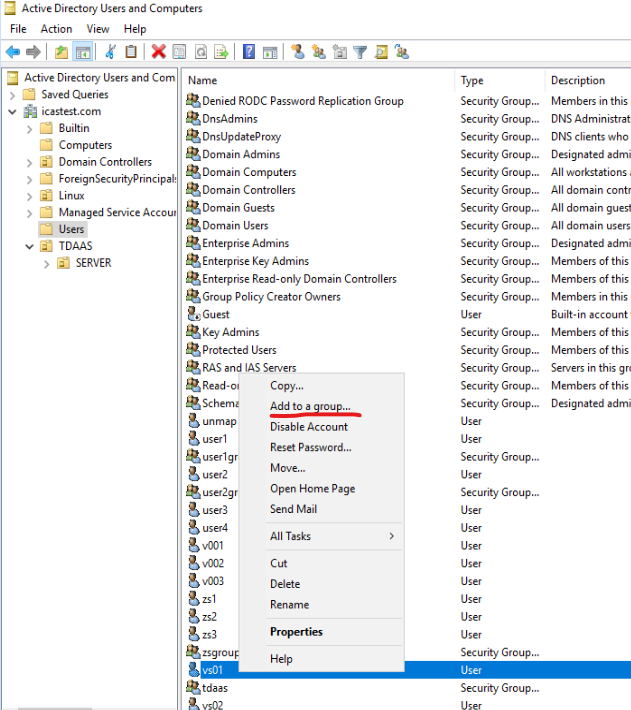631x710 pixels.
Task: Click Add to group toolbar icon
Action: point(402,52)
